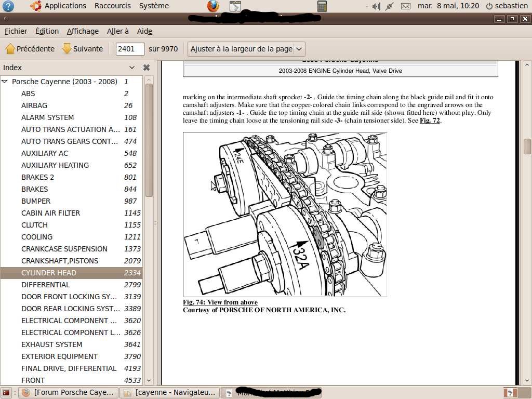Open the Raccourcis menu
The image size is (532, 399).
click(x=113, y=6)
